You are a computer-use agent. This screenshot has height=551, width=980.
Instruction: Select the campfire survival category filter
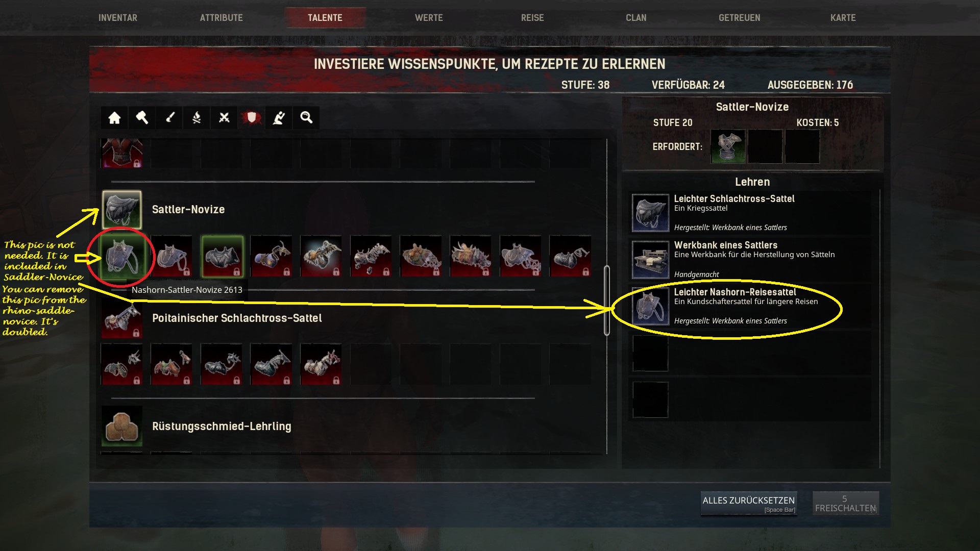pos(197,118)
